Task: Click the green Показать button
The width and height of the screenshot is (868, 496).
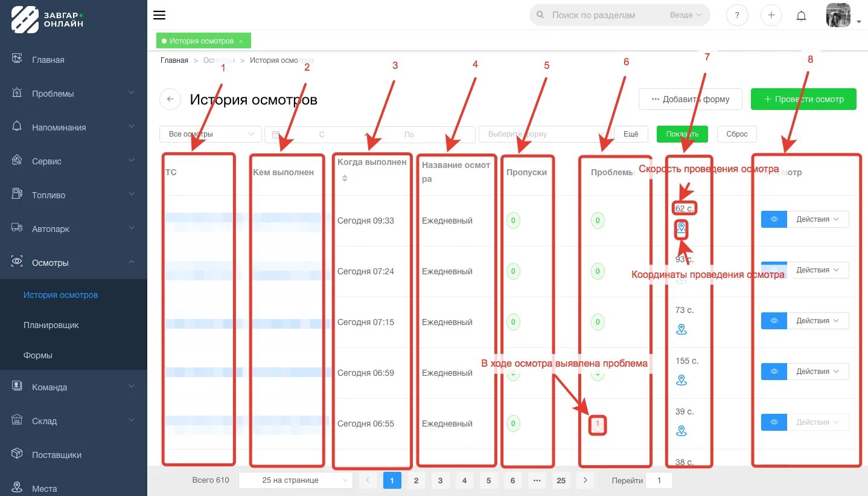Action: [x=682, y=134]
